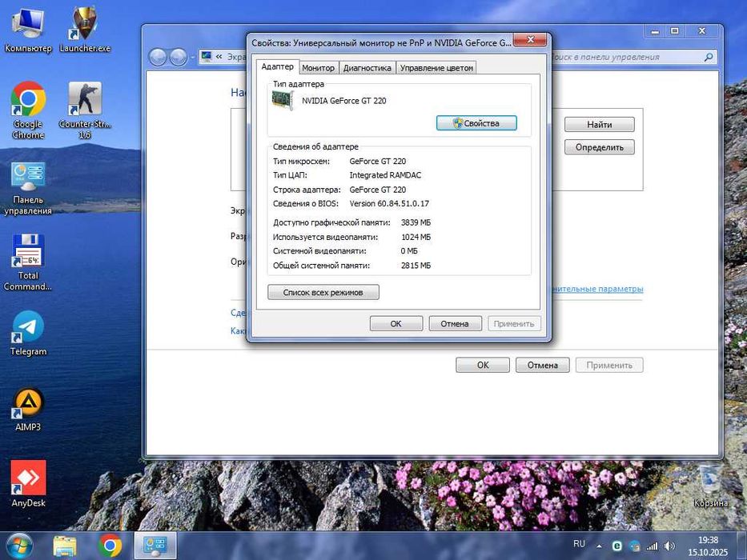
Task: Launch the Launcher.exe desktop shortcut
Action: (85, 30)
